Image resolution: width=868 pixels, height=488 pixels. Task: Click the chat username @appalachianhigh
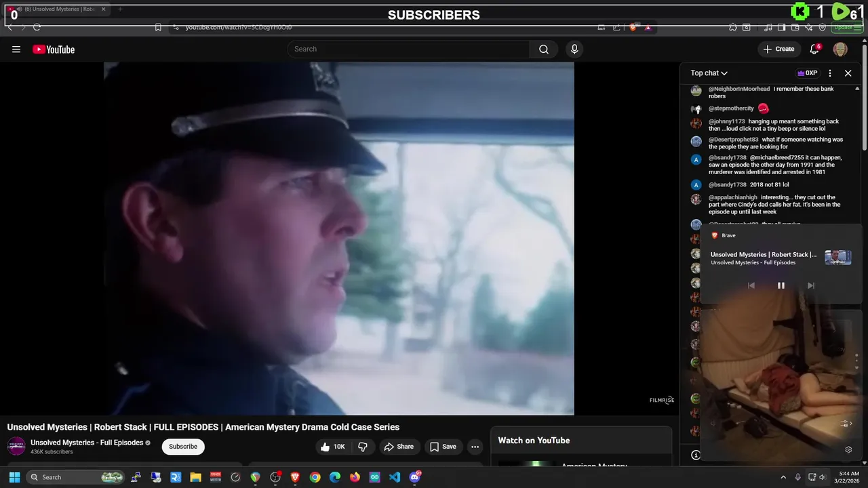(733, 197)
